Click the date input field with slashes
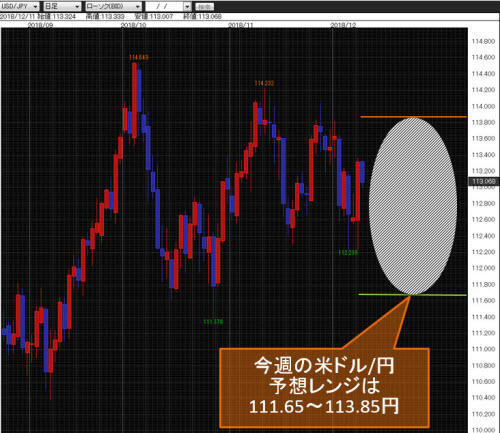Viewport: 500px width, 433px height. pyautogui.click(x=165, y=6)
